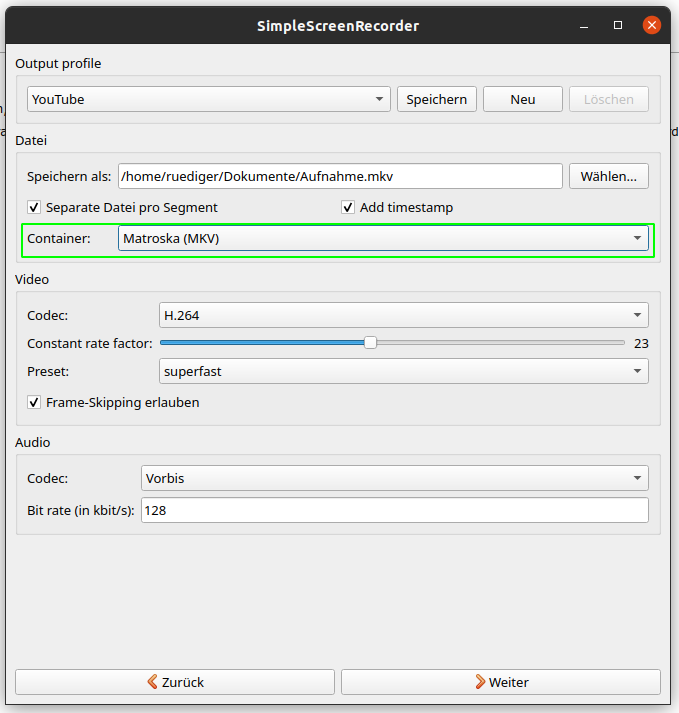The width and height of the screenshot is (679, 713).
Task: Click the greyed-out Löschen button
Action: point(609,99)
